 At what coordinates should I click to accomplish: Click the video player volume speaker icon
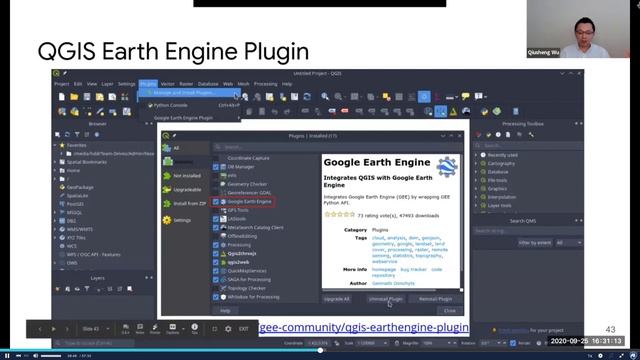tap(36, 356)
